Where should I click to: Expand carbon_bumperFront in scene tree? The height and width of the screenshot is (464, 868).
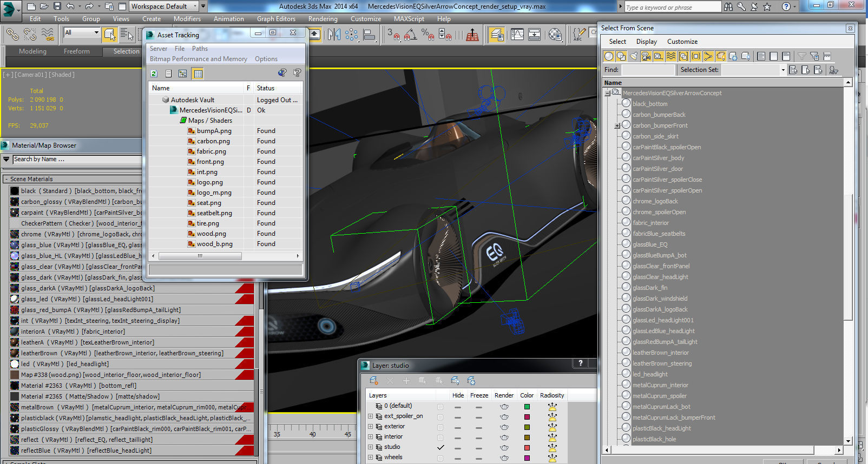[x=617, y=125]
